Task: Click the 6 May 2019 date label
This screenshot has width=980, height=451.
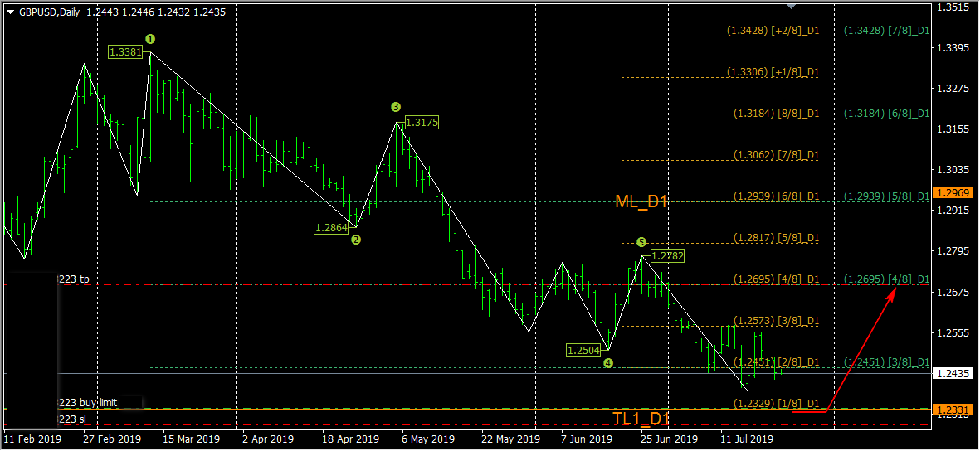Action: [x=430, y=439]
